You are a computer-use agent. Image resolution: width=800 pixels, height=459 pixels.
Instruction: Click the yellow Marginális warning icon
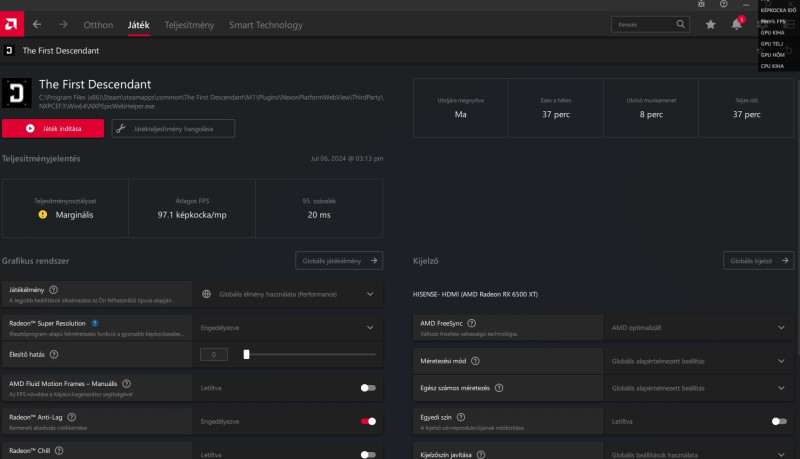[43, 215]
